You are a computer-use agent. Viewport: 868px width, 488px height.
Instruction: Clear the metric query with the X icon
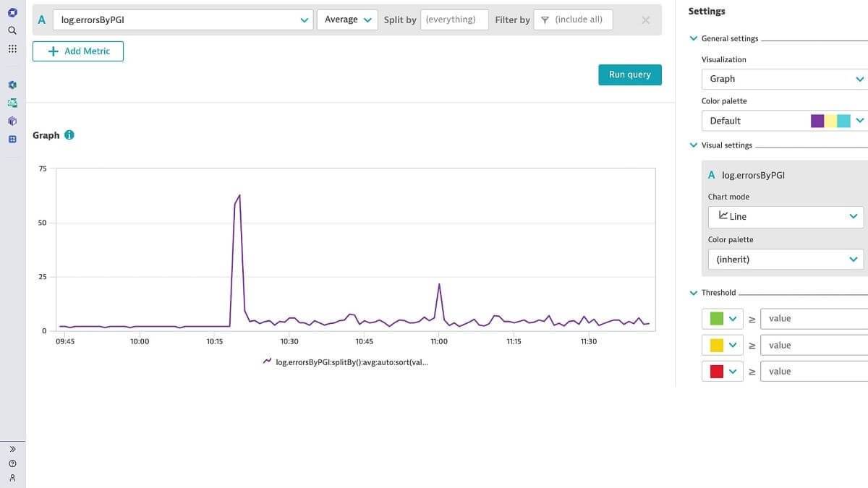(646, 20)
